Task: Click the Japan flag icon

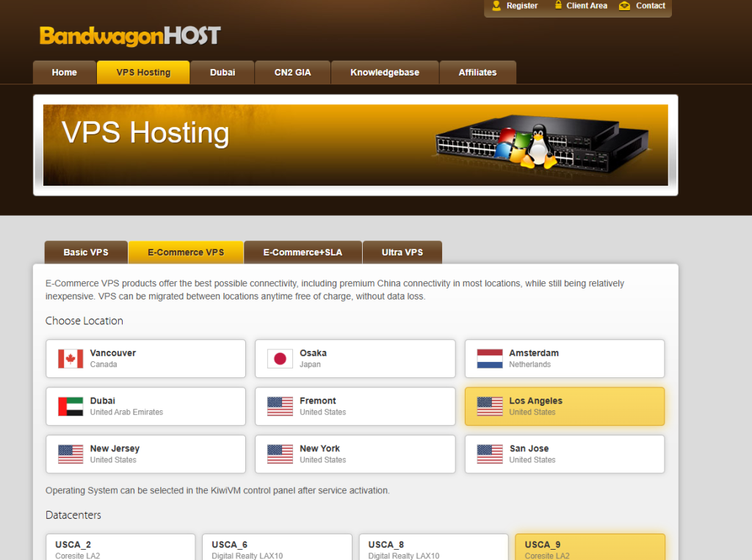Action: [x=280, y=359]
